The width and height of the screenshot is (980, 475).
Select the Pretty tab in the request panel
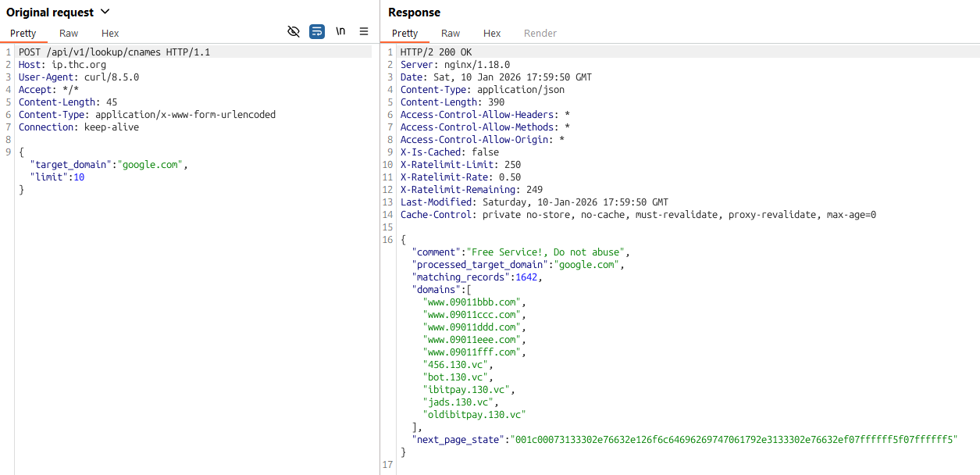point(23,33)
